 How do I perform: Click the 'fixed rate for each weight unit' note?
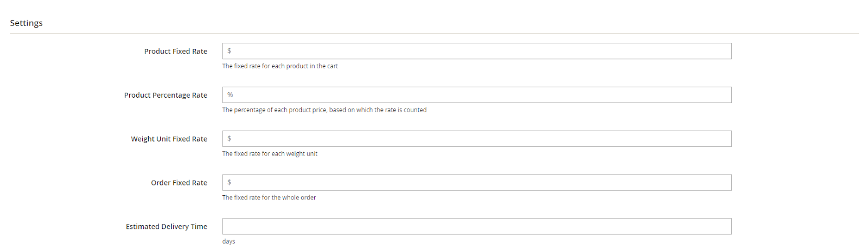(x=270, y=154)
